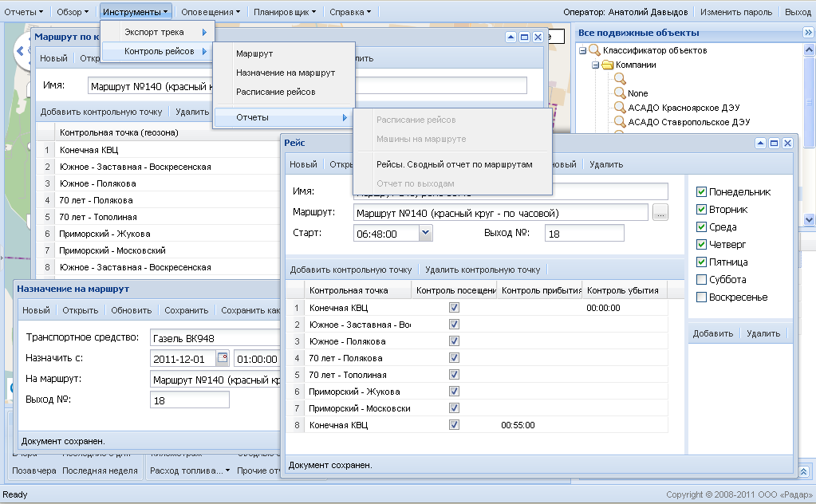Open Рейсы. Сводный отчет по маршрутам

[454, 164]
